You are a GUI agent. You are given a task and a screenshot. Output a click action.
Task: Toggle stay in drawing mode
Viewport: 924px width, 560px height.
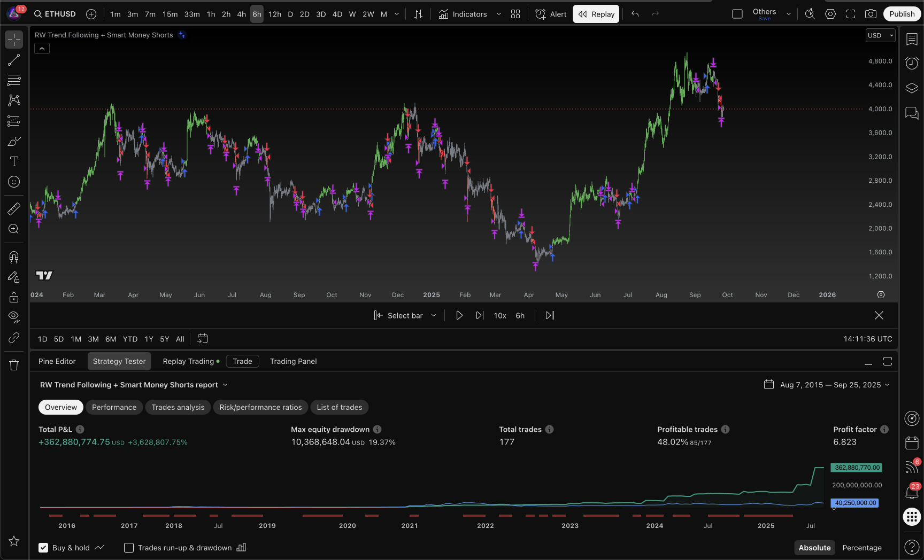[x=14, y=277]
